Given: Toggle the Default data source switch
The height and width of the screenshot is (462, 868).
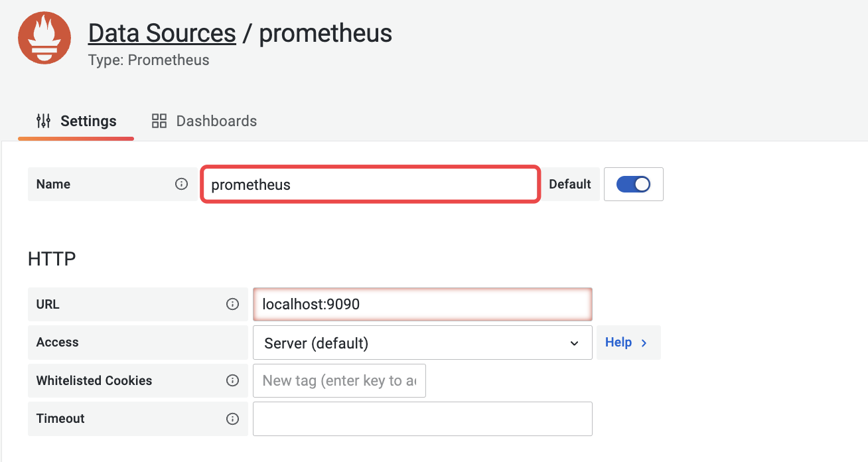Looking at the screenshot, I should click(x=633, y=184).
